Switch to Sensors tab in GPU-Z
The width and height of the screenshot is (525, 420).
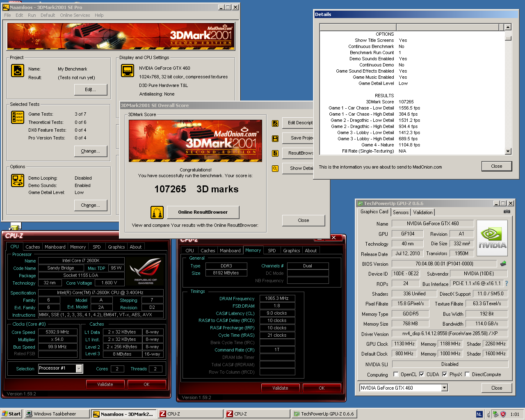tap(401, 212)
